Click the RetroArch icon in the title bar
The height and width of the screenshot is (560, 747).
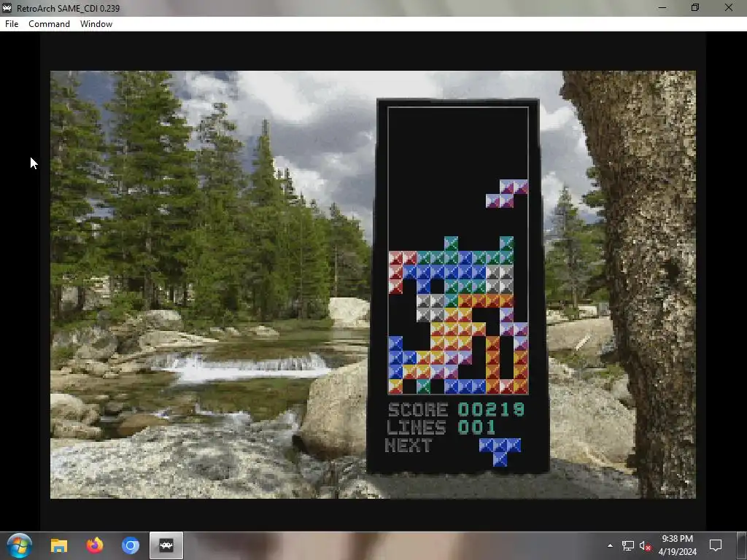(7, 8)
